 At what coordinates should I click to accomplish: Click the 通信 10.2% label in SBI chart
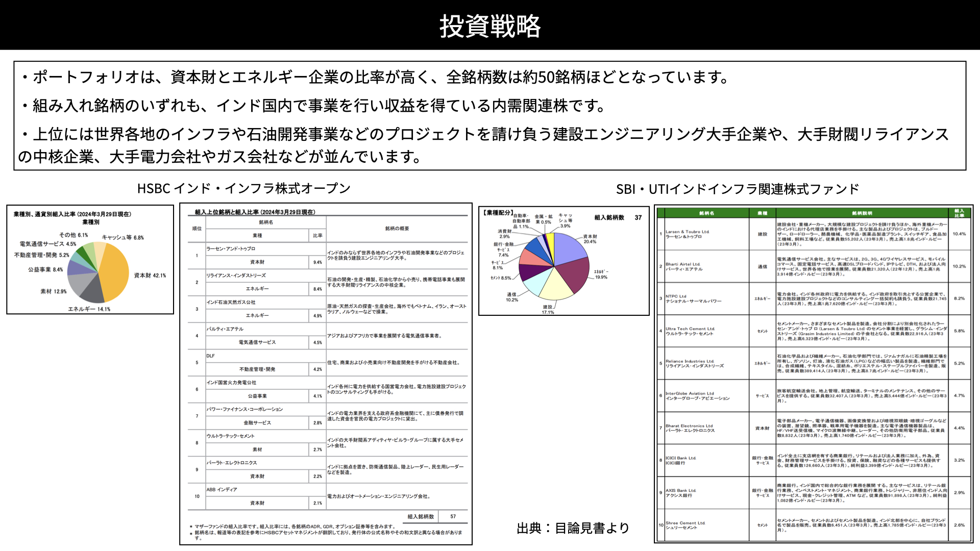pos(512,297)
